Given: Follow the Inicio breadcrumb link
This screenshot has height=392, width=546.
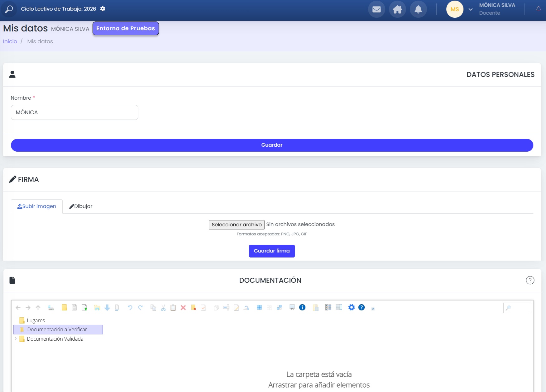Looking at the screenshot, I should click(x=10, y=41).
